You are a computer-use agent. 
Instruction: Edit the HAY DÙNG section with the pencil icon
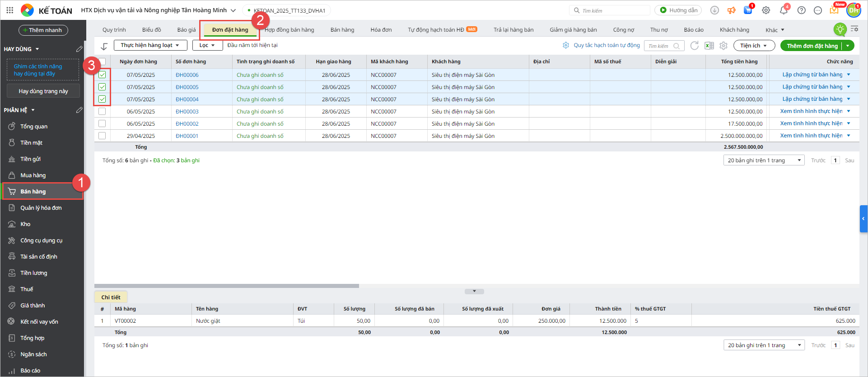79,49
